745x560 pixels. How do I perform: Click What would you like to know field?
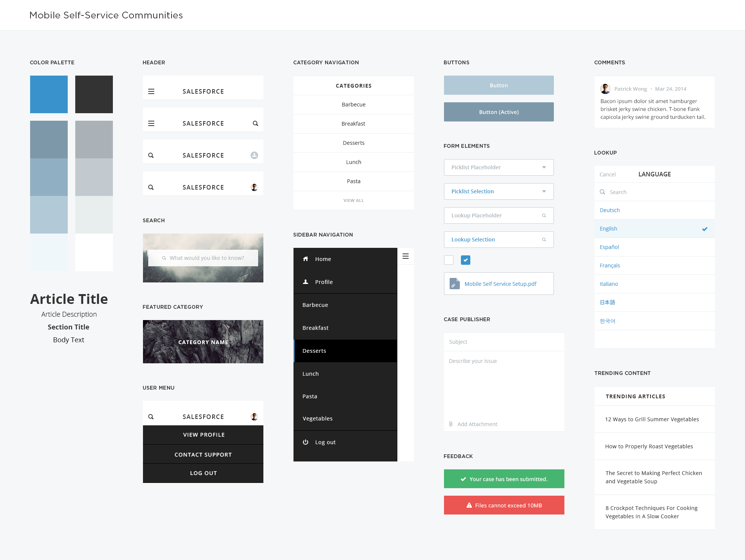pyautogui.click(x=203, y=258)
